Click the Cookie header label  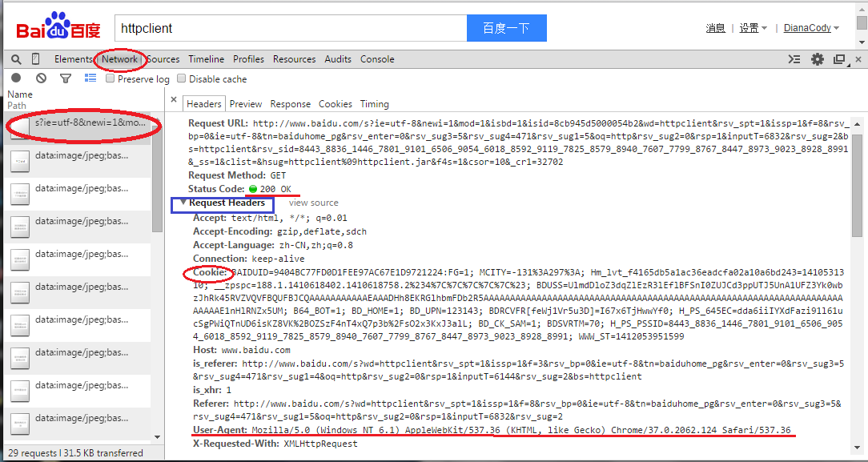pos(210,272)
